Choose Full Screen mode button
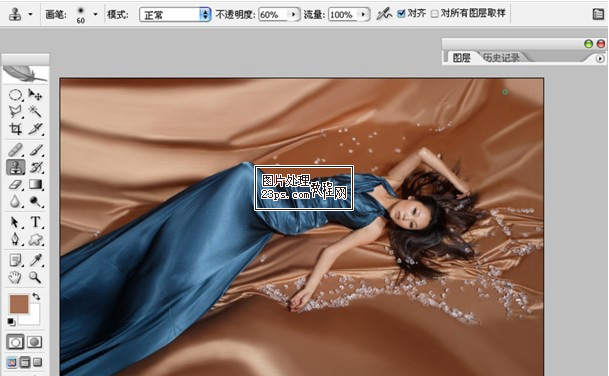 coord(38,362)
